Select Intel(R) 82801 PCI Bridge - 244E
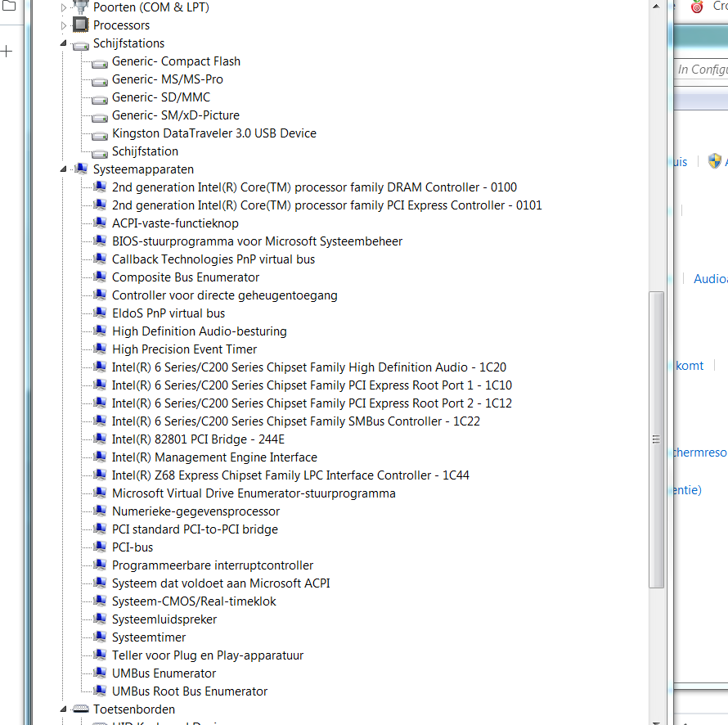 pos(198,439)
